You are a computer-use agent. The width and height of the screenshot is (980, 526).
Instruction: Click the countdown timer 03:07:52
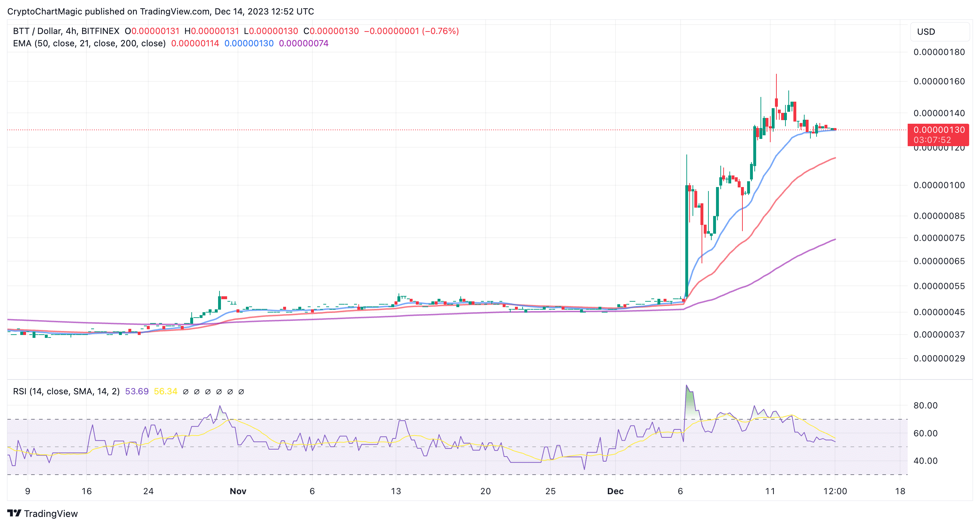pyautogui.click(x=932, y=140)
